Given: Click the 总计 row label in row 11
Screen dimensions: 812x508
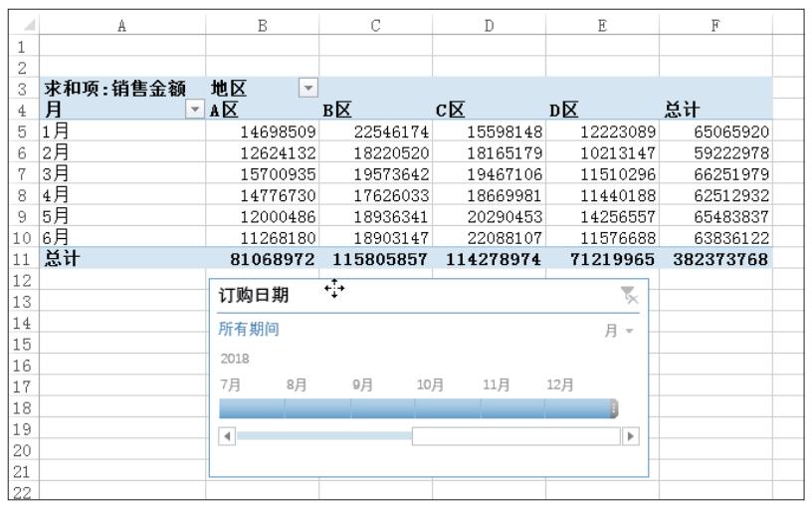Looking at the screenshot, I should [122, 258].
